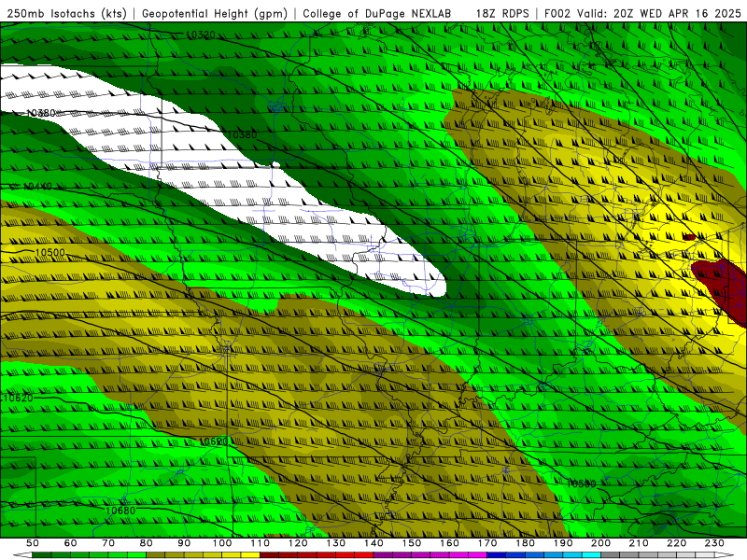Select the magenta swatch just before 170

478,555
